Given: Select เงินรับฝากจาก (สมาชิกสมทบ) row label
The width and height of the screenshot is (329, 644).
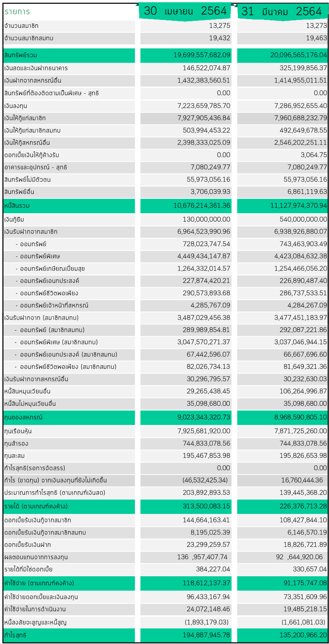Looking at the screenshot, I should click(x=41, y=318).
